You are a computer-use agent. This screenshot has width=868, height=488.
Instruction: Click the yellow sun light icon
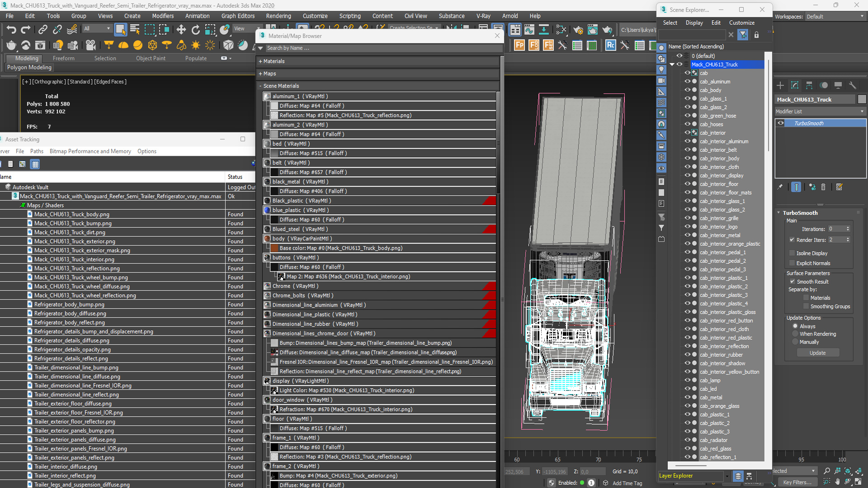pos(196,45)
